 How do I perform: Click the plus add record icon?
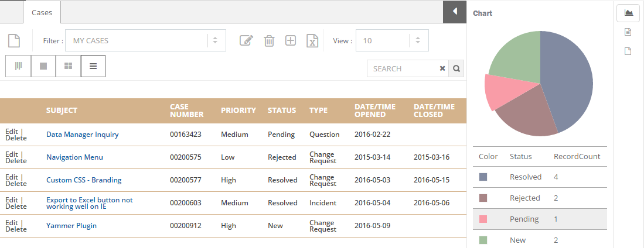coord(291,40)
